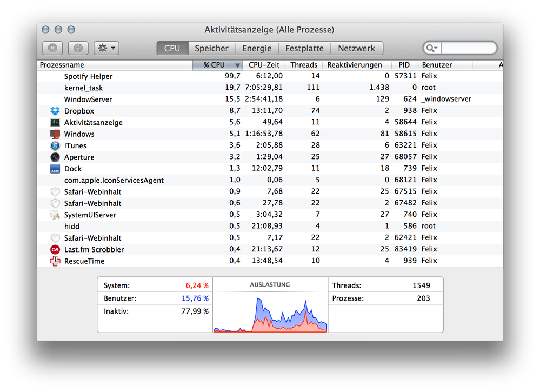Viewport: 540px width, 392px height.
Task: Select the com.apple.IconServicesAgent process name
Action: [114, 180]
